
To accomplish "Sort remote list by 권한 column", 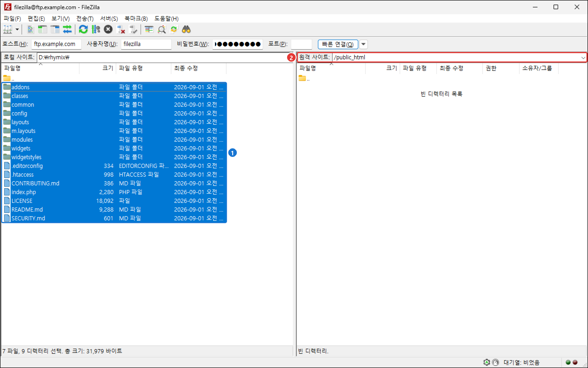I will 501,68.
